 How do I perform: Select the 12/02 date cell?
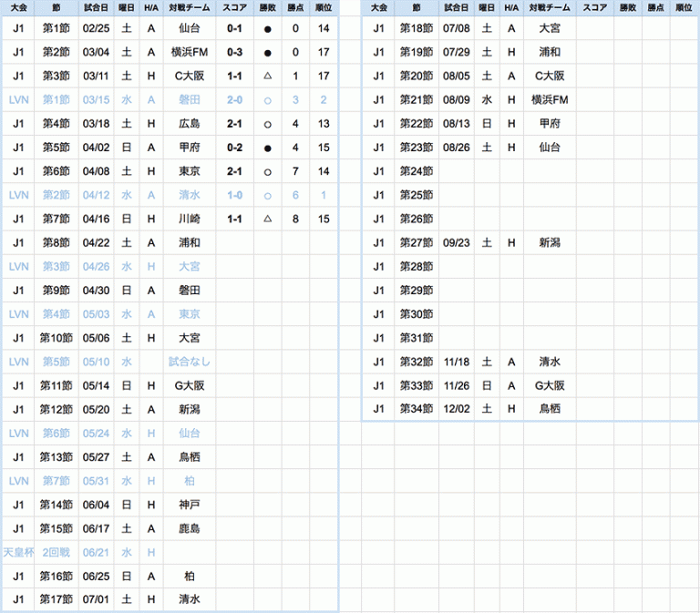[457, 409]
